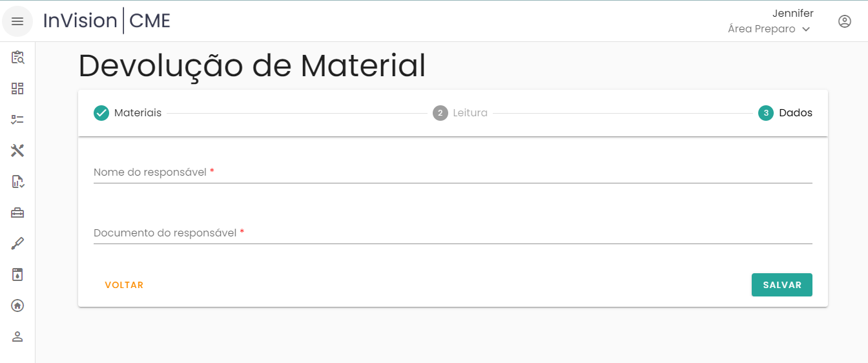Go to the Materiais step
Screen dimensions: 868x363
coord(128,113)
